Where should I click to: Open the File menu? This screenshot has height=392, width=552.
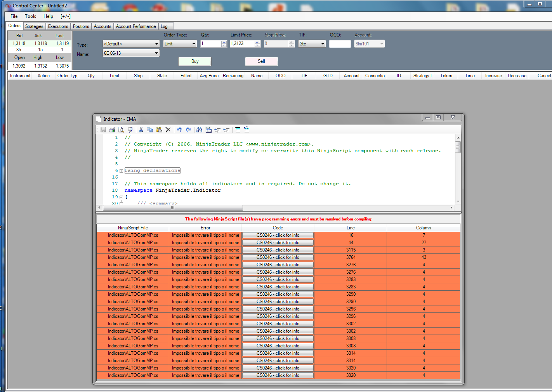tap(14, 16)
